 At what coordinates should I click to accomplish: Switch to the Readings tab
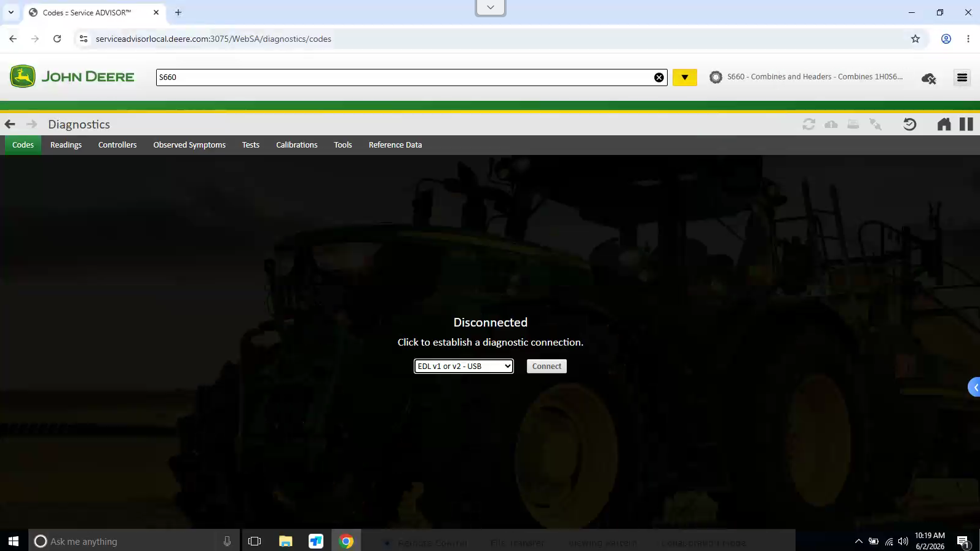click(x=66, y=145)
